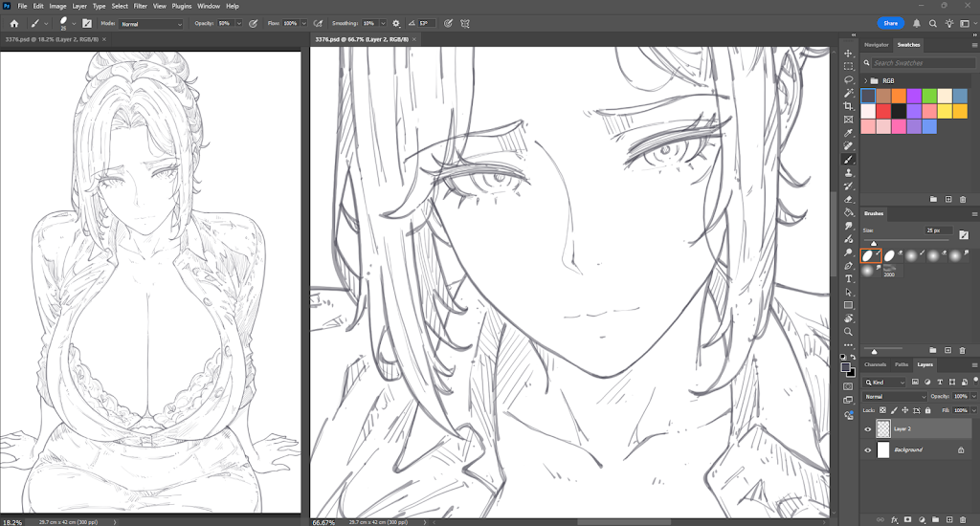Screen dimensions: 980x526
Task: Hide Layer 2 visibility eye
Action: pos(867,429)
